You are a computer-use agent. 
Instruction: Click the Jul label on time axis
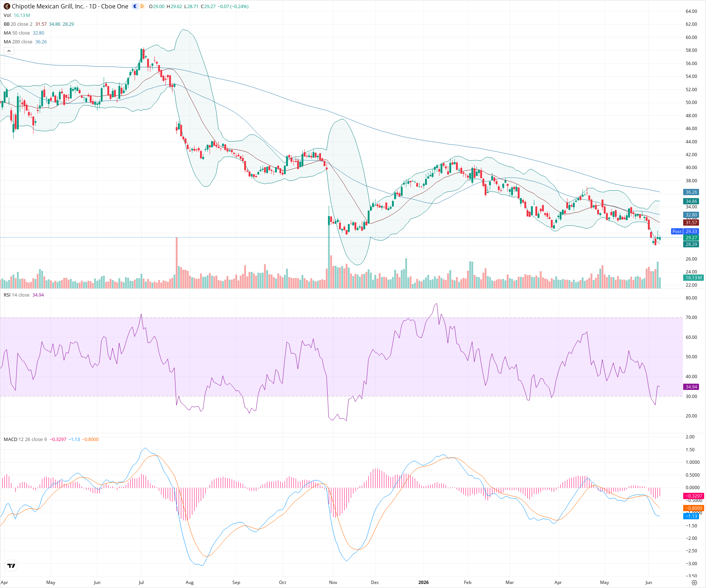(x=141, y=582)
